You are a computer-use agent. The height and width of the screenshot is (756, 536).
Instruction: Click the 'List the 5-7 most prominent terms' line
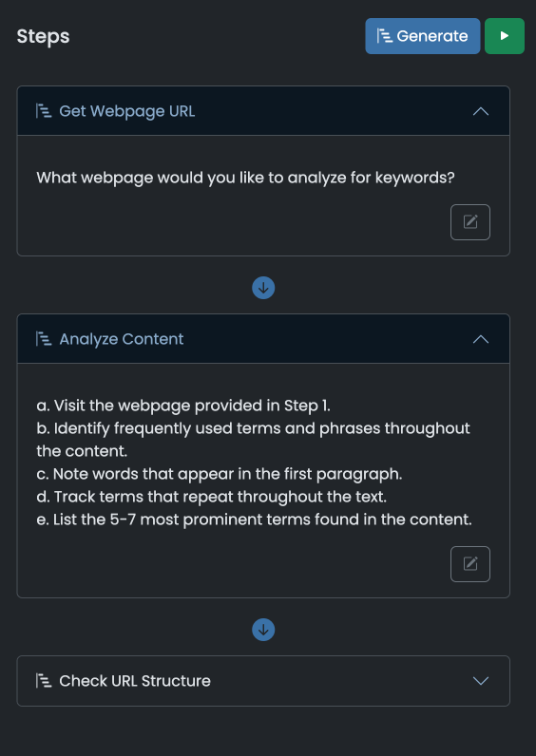coord(255,520)
